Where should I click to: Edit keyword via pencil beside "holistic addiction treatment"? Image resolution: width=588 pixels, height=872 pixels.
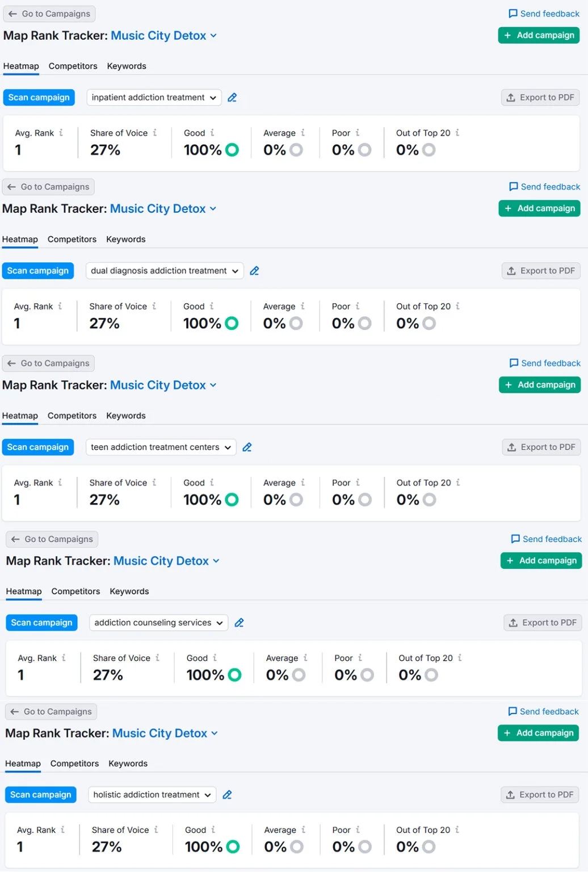click(x=227, y=795)
